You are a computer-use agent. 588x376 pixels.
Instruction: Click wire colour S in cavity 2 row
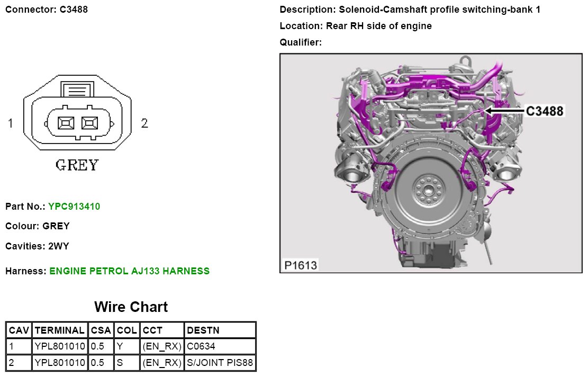point(120,363)
